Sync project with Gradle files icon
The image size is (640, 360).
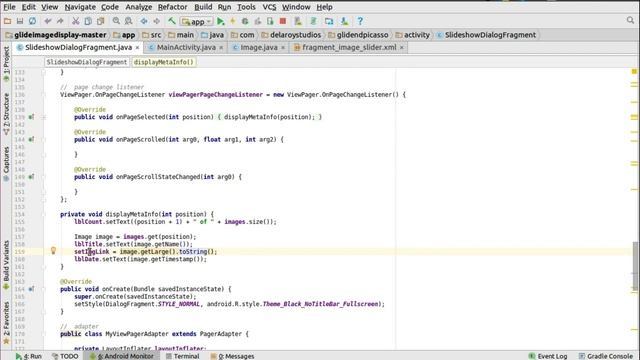tap(313, 21)
